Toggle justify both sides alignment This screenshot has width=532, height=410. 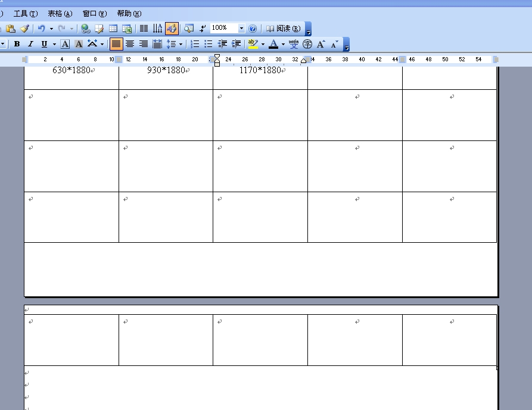tap(116, 44)
